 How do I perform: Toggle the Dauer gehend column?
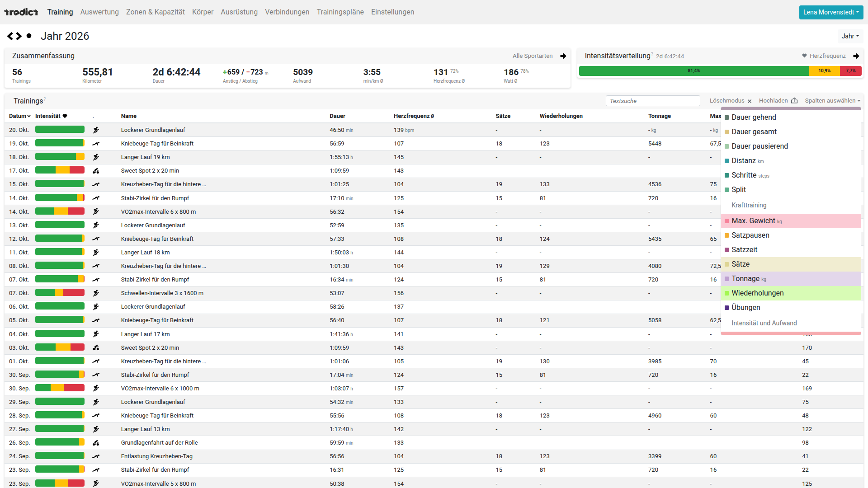tap(791, 117)
